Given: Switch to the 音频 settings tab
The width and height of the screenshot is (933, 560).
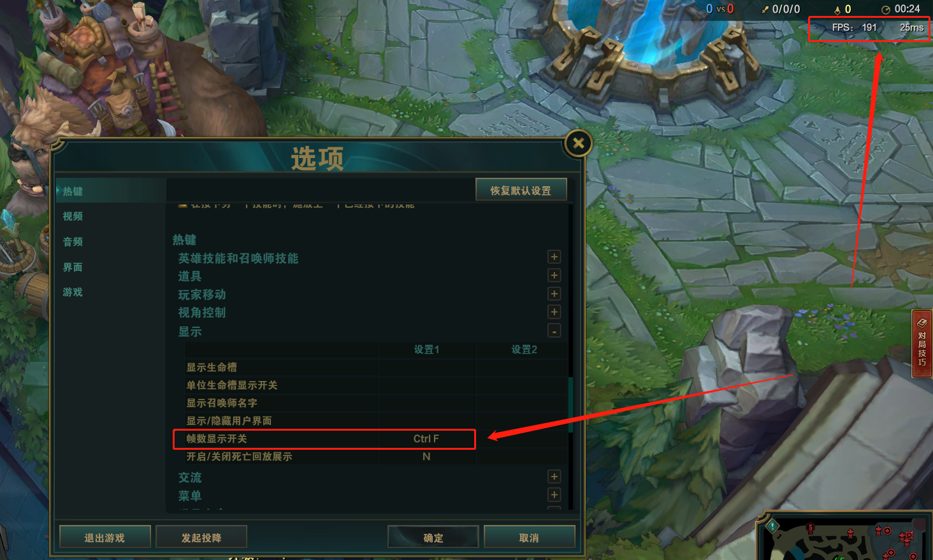Looking at the screenshot, I should pyautogui.click(x=73, y=241).
